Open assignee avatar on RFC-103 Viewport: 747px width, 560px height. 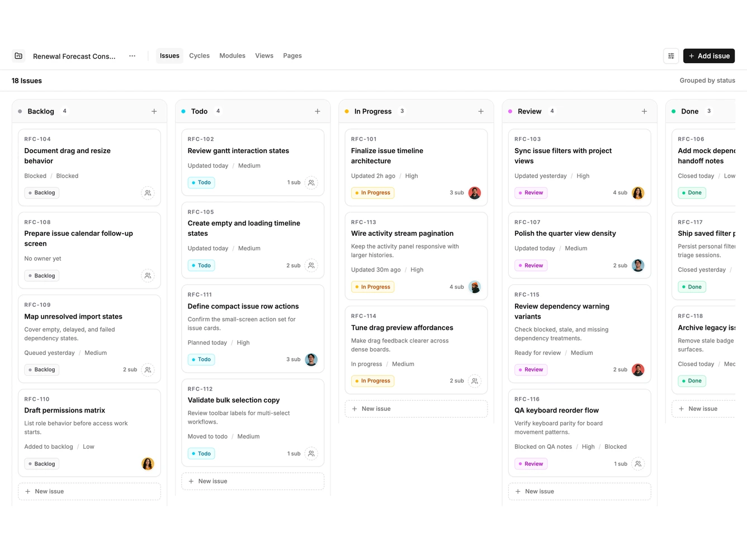pos(638,193)
